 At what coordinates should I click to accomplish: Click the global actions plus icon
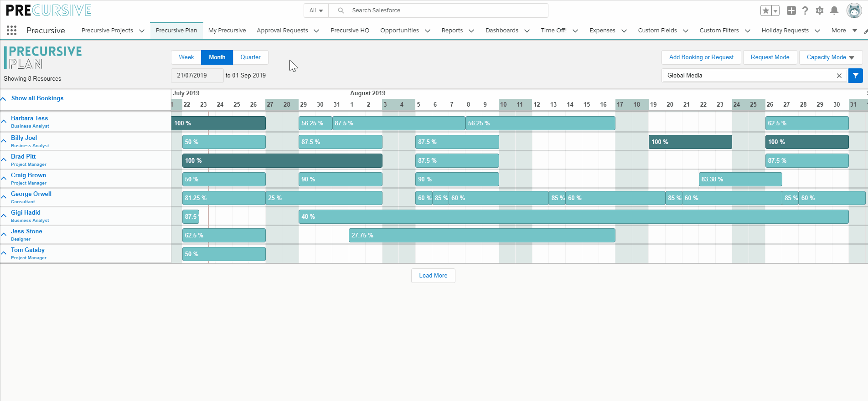tap(791, 10)
